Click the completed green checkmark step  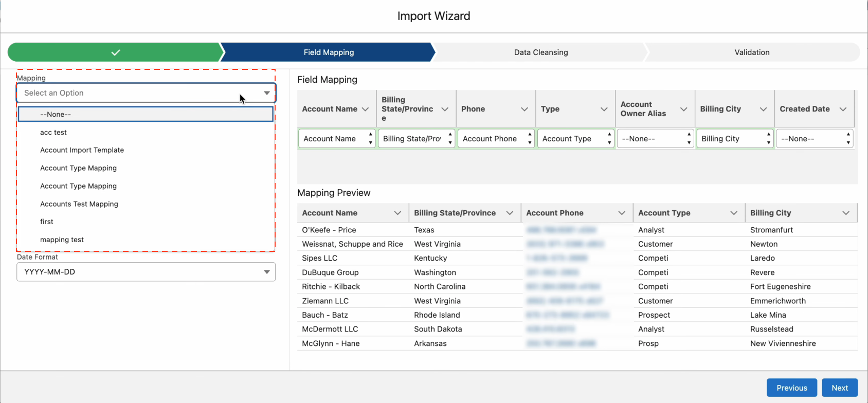click(x=116, y=52)
